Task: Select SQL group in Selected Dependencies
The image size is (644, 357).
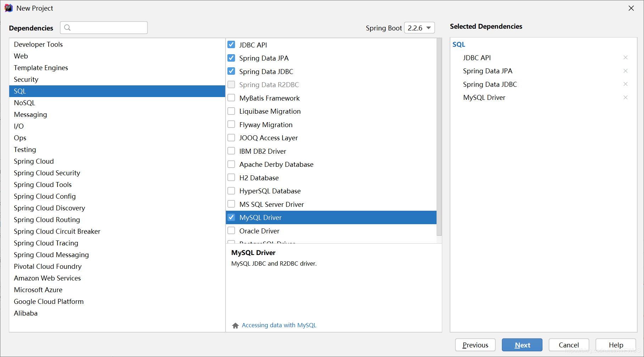Action: coord(459,44)
